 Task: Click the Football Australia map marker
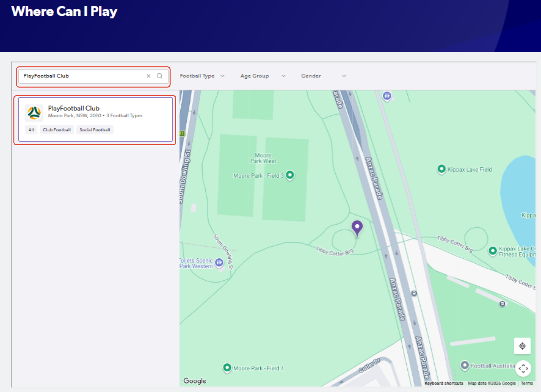tap(465, 365)
